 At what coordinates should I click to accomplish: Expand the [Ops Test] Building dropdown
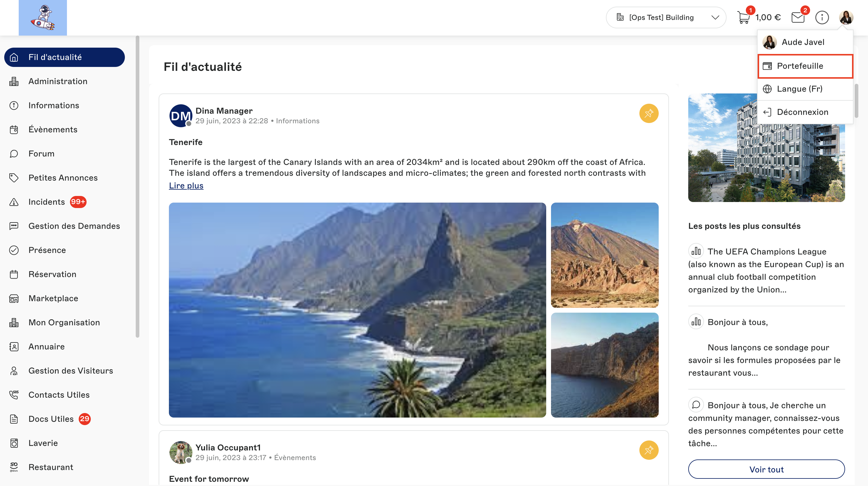666,17
